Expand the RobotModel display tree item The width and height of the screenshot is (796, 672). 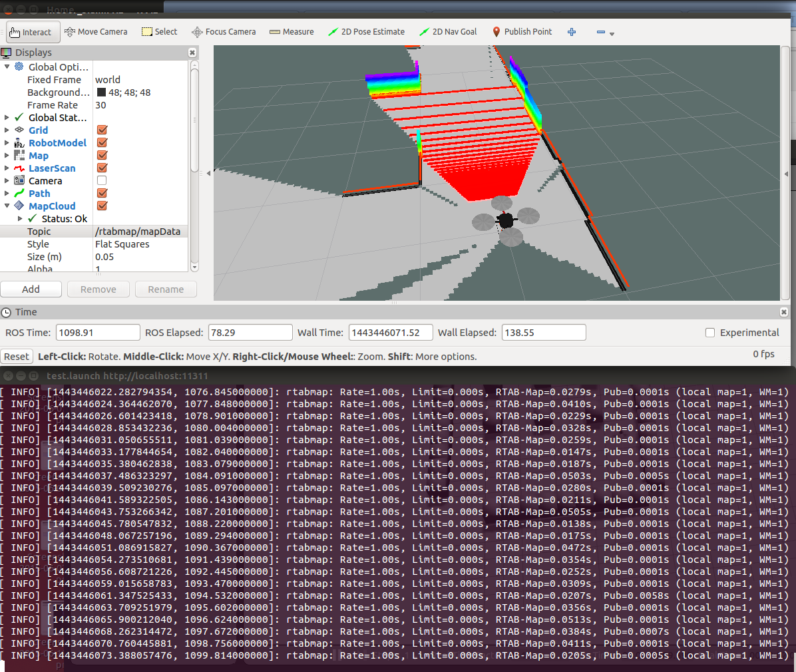click(x=7, y=143)
